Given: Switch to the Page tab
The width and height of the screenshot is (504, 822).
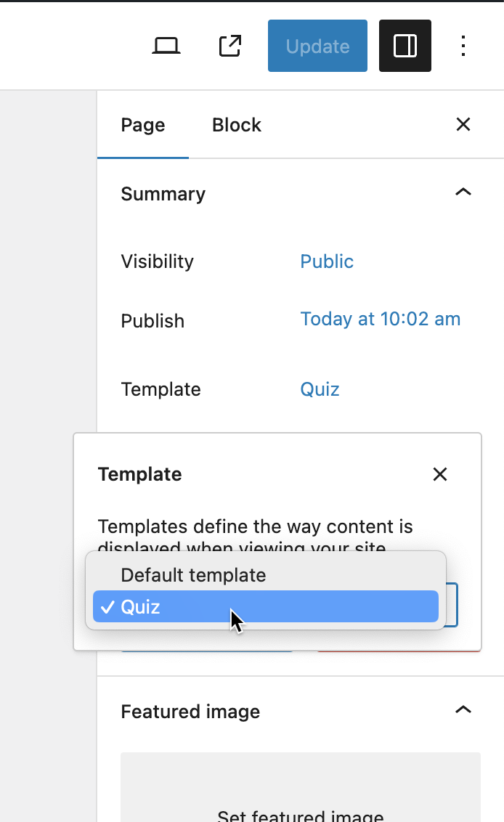Looking at the screenshot, I should click(143, 125).
